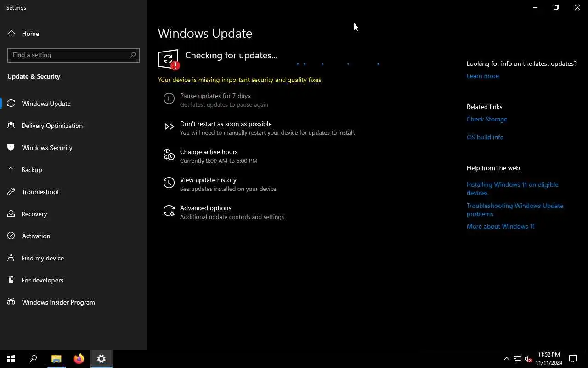Open File Explorer from taskbar

pyautogui.click(x=57, y=359)
